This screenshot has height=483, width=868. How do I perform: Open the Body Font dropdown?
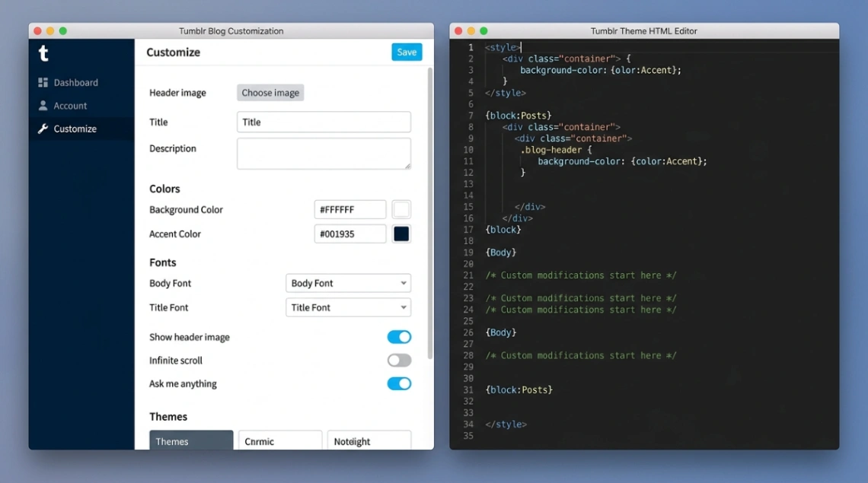(348, 283)
